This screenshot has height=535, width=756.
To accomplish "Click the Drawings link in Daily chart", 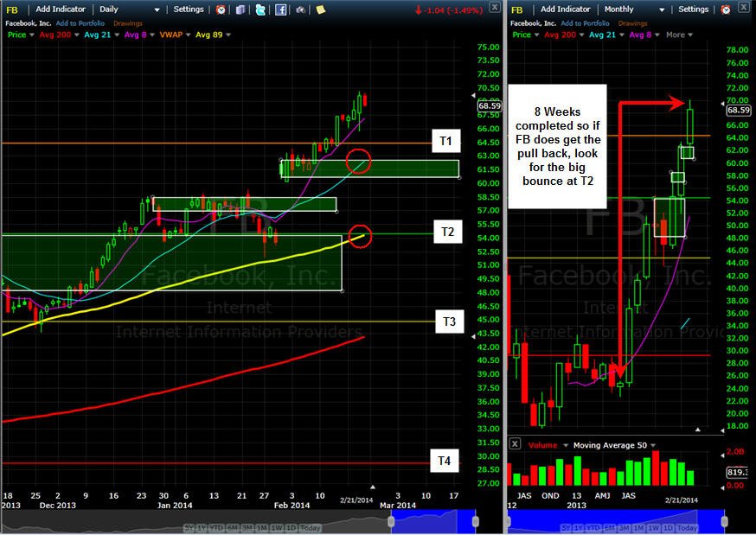I will (x=128, y=23).
